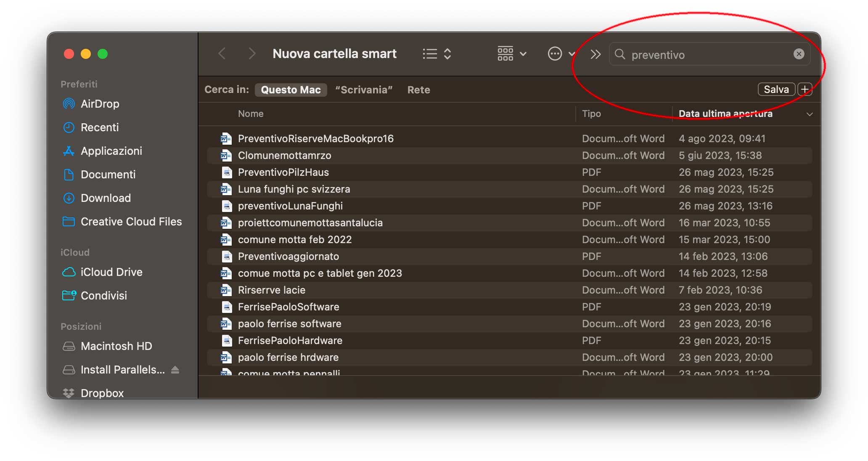
Task: Save the smart folder with Salva
Action: (776, 89)
